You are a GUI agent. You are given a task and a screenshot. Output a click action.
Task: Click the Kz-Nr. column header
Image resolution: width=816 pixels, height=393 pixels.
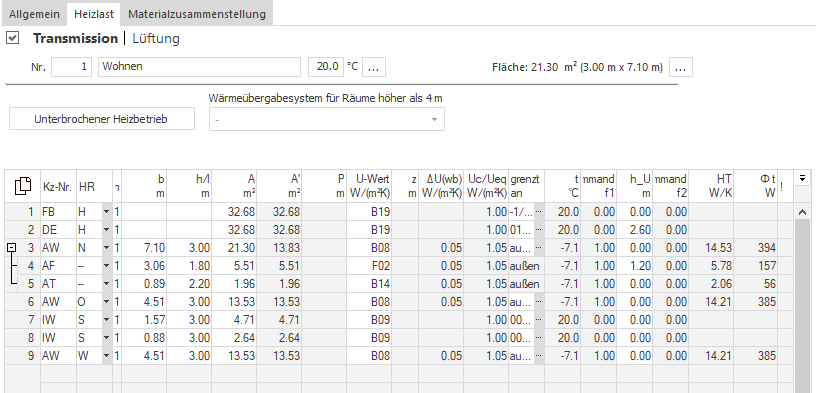(58, 186)
